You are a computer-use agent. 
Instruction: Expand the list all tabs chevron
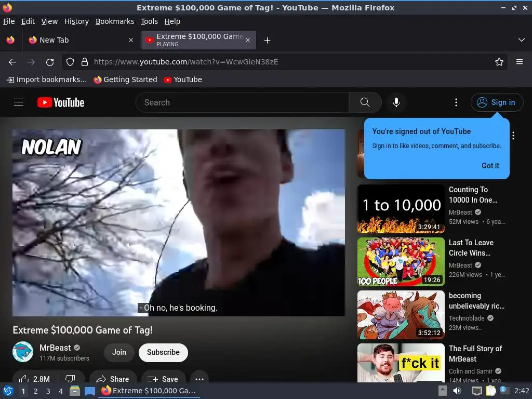click(522, 40)
